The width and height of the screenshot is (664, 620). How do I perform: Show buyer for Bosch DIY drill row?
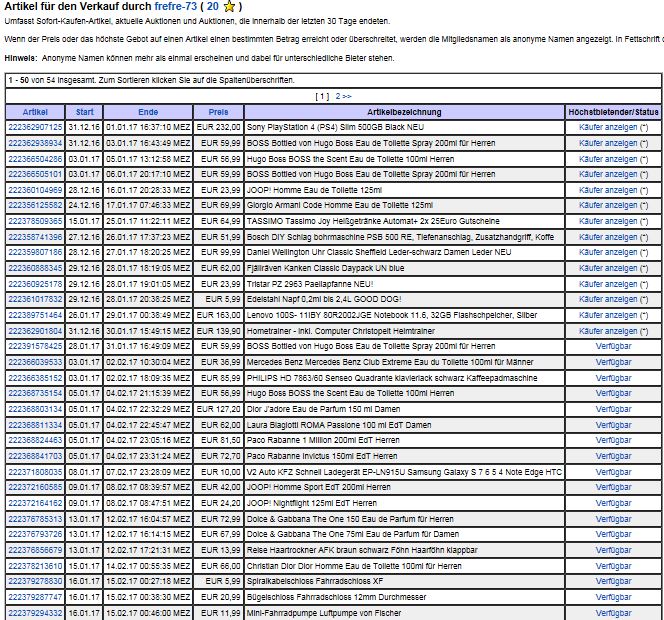[x=608, y=237]
